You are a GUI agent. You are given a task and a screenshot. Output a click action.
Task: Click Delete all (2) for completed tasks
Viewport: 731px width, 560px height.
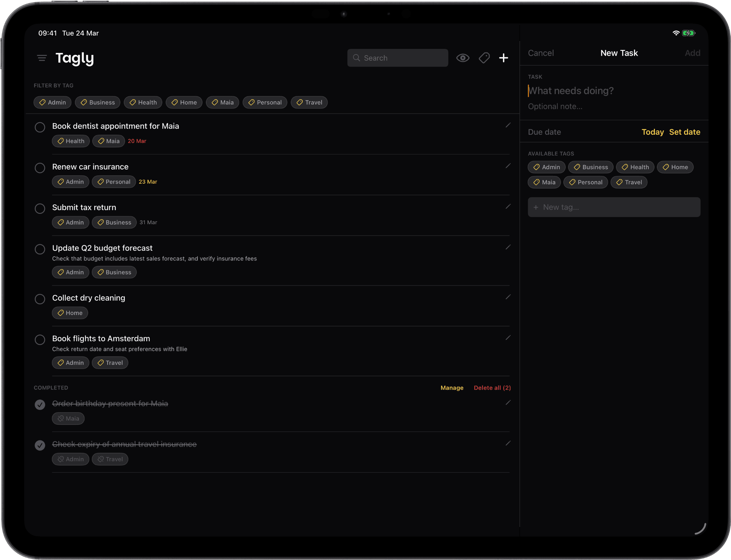coord(492,388)
